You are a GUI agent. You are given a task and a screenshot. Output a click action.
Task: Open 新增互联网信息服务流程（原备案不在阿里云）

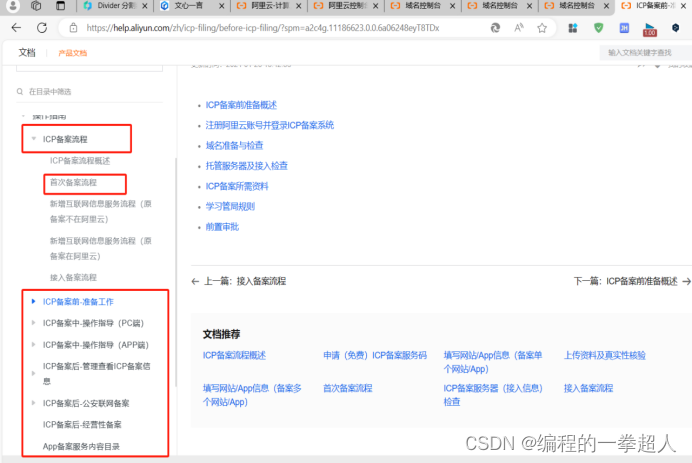tap(101, 211)
